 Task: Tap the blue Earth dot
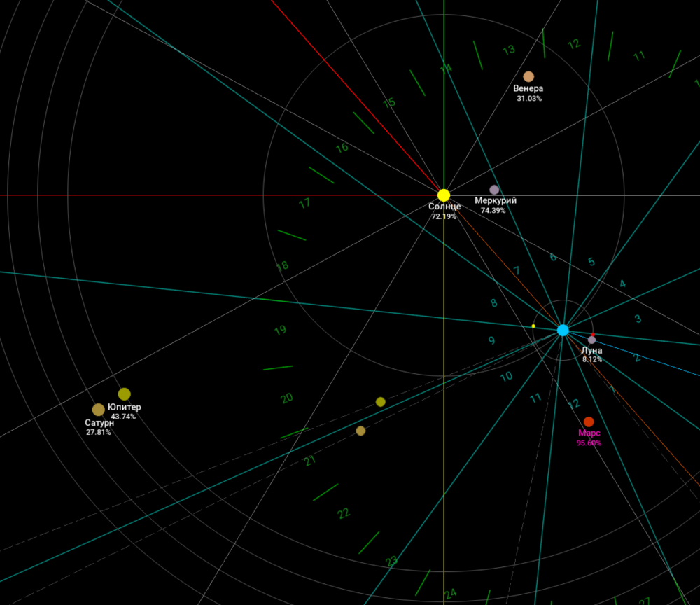[x=563, y=331]
